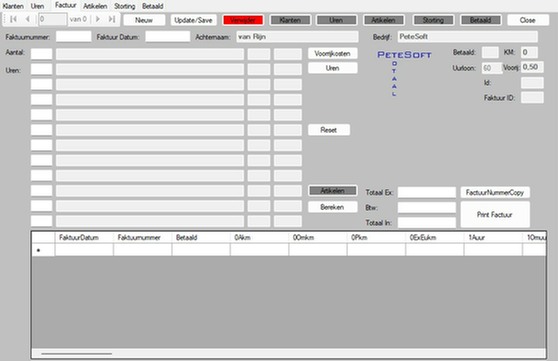Click the Close button
The width and height of the screenshot is (558, 361).
527,20
